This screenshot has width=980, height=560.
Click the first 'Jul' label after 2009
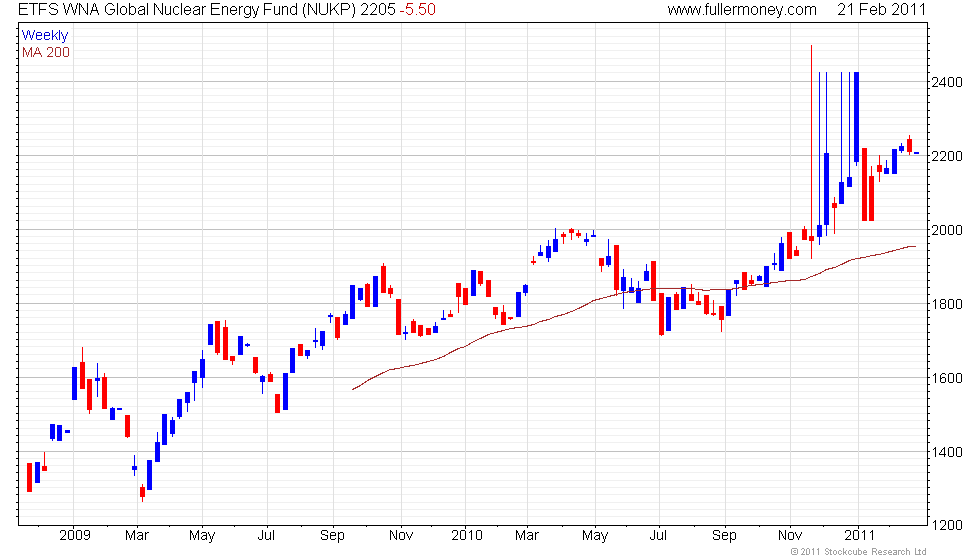coord(267,535)
